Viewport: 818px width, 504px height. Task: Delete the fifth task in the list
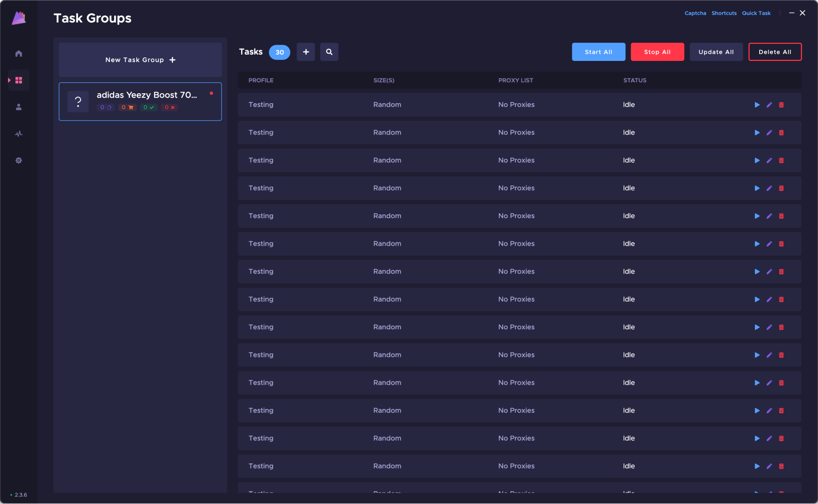tap(781, 216)
